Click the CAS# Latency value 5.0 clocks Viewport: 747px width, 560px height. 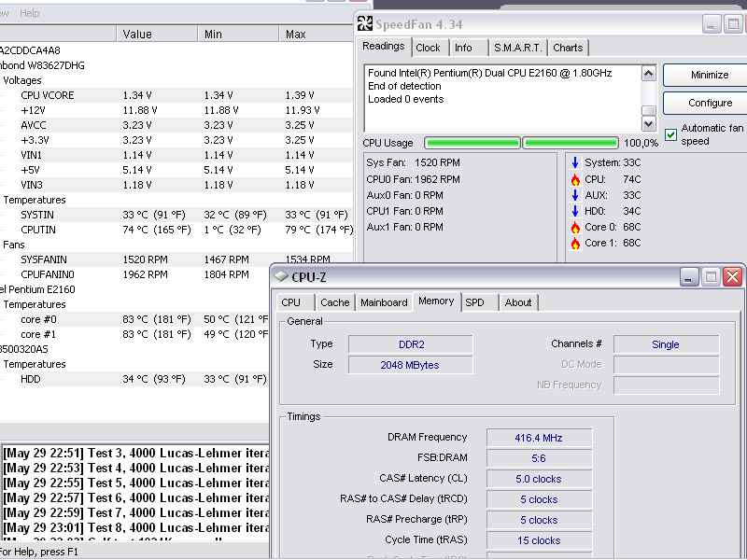click(x=539, y=479)
